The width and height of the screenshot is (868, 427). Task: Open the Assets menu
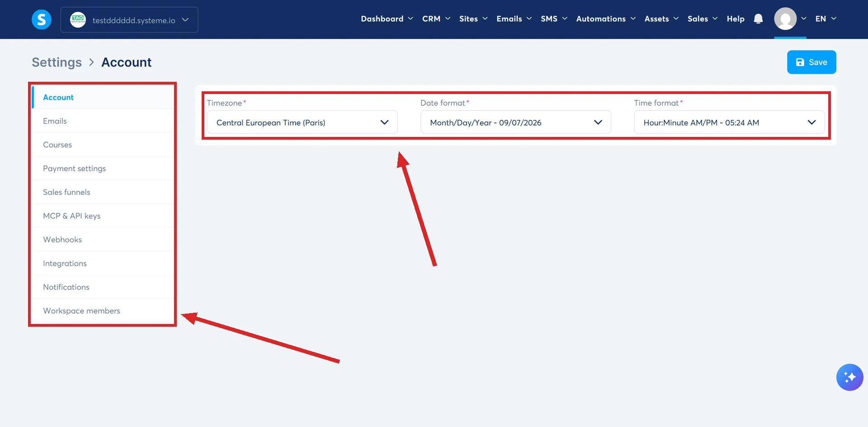click(x=661, y=19)
